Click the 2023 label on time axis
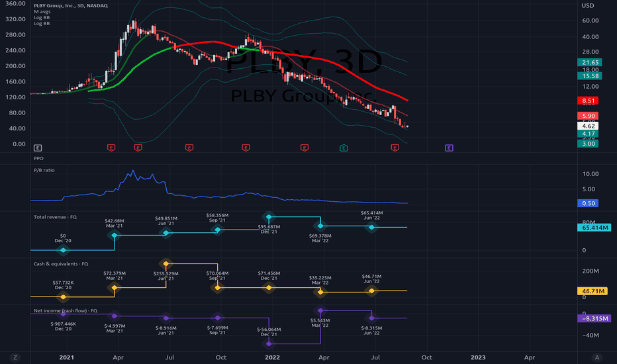617x364 pixels. 478,357
